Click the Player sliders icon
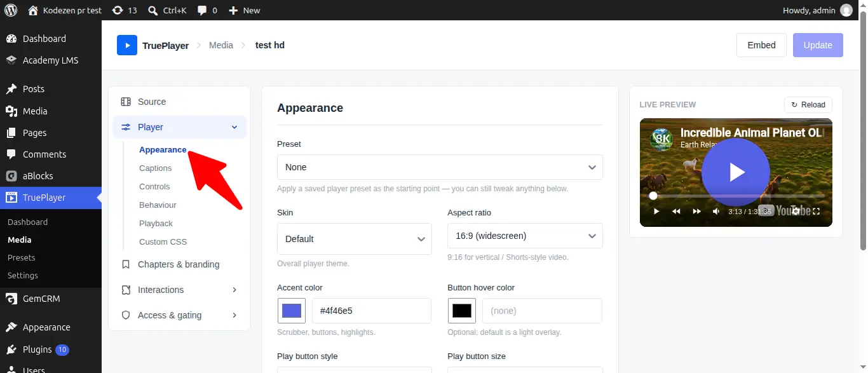Viewport: 868px width, 373px height. pyautogui.click(x=126, y=127)
